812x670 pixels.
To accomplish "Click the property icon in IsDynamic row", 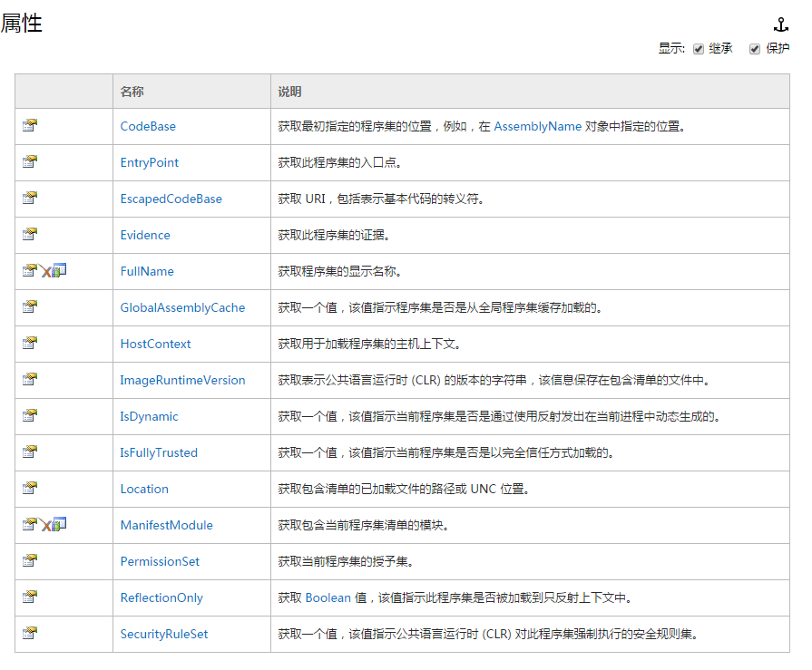I will click(30, 415).
